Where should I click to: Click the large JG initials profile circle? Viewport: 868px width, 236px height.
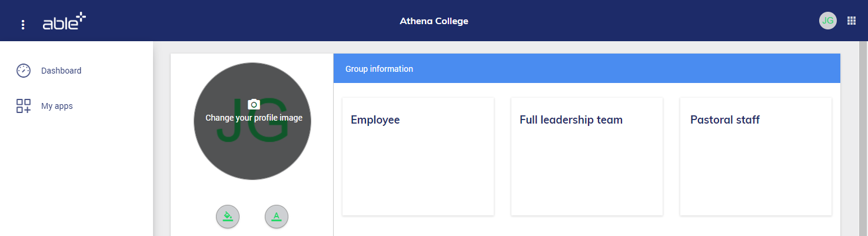click(254, 153)
